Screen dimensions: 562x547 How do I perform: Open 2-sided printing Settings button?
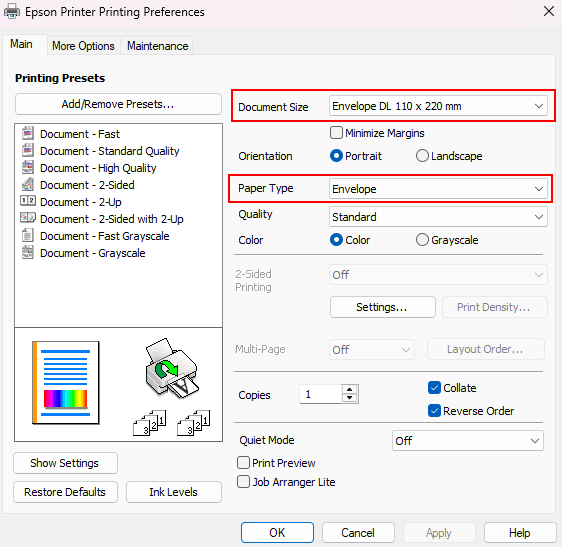382,307
